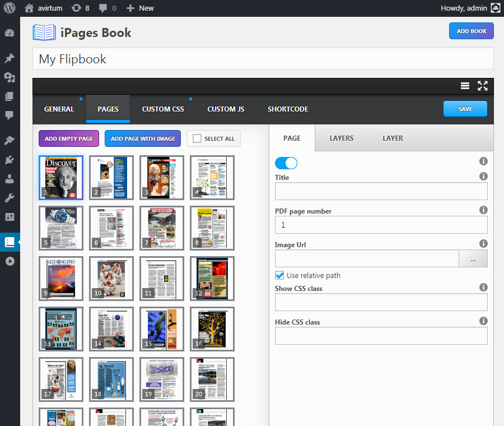
Task: Open the Appearance brush sidebar icon
Action: pos(10,140)
